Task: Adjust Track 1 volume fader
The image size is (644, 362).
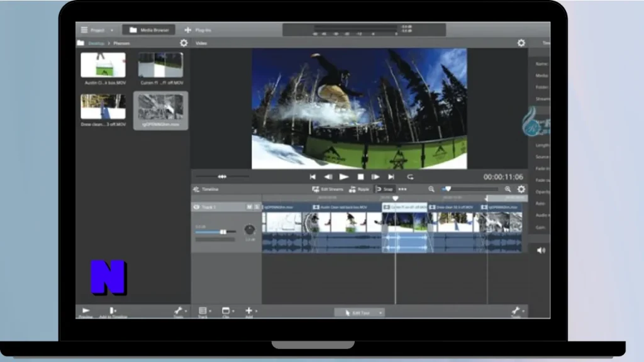Action: click(223, 232)
